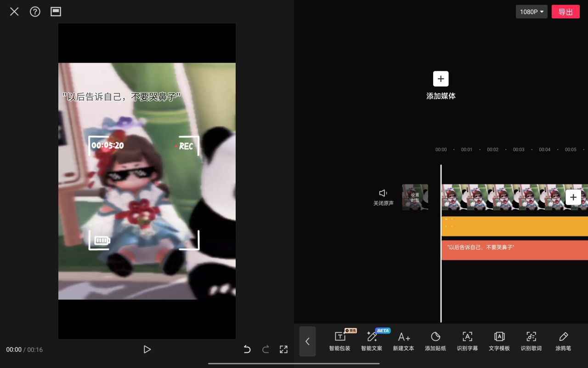Toggle the preview layout icon beside help
The image size is (588, 368).
[x=56, y=11]
